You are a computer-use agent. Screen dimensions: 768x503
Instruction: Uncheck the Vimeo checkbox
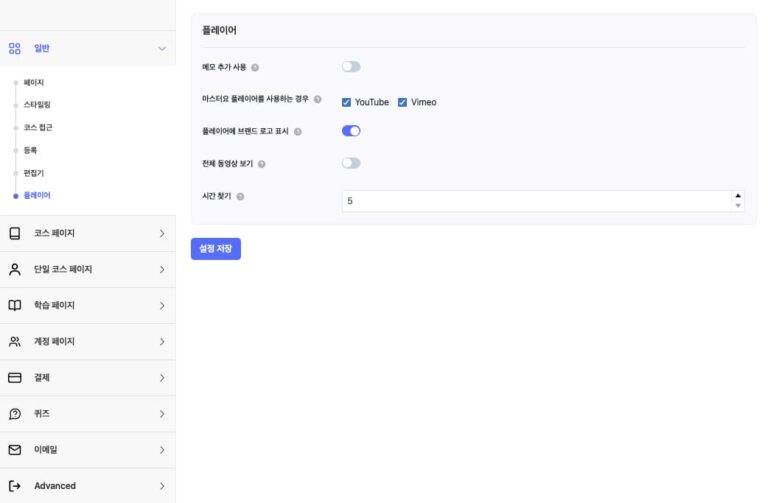403,102
